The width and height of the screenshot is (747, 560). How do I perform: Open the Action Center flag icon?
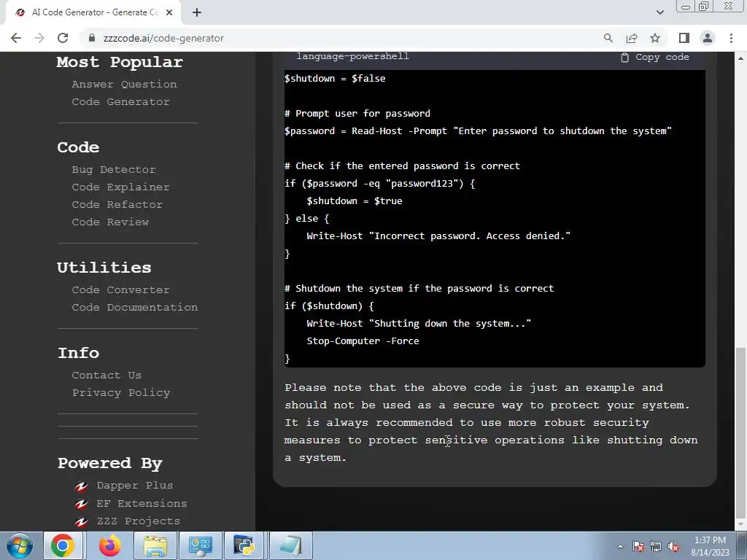[x=638, y=547]
